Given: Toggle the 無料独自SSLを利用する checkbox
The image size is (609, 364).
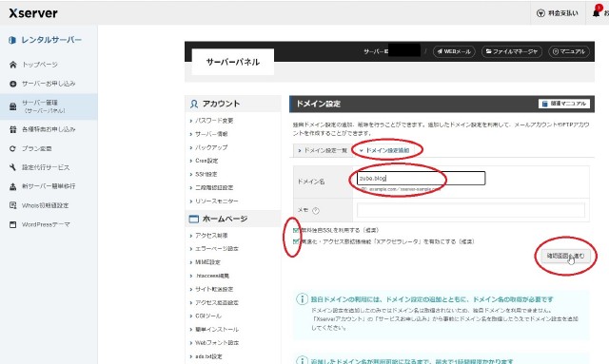Looking at the screenshot, I should [296, 230].
